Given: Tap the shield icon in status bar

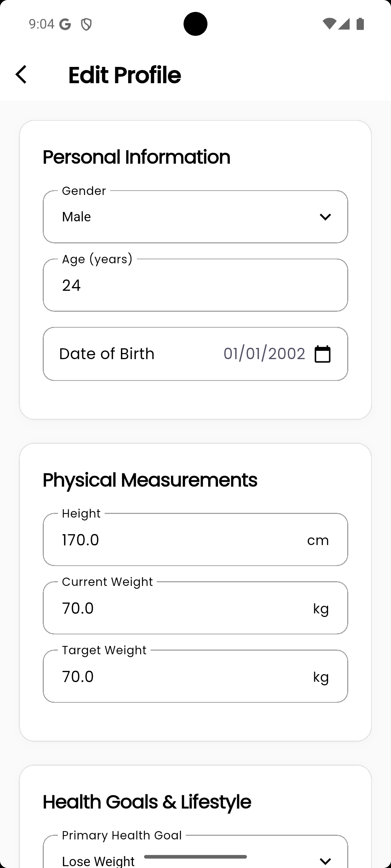Looking at the screenshot, I should (86, 25).
